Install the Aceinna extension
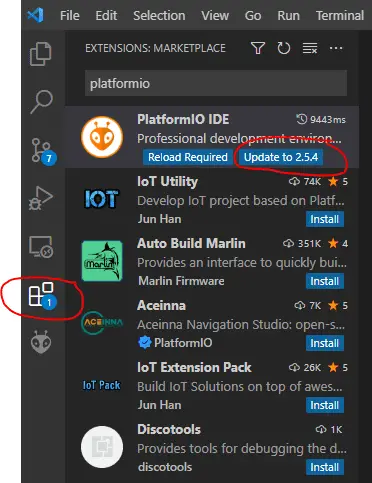372x483 pixels. [x=325, y=343]
